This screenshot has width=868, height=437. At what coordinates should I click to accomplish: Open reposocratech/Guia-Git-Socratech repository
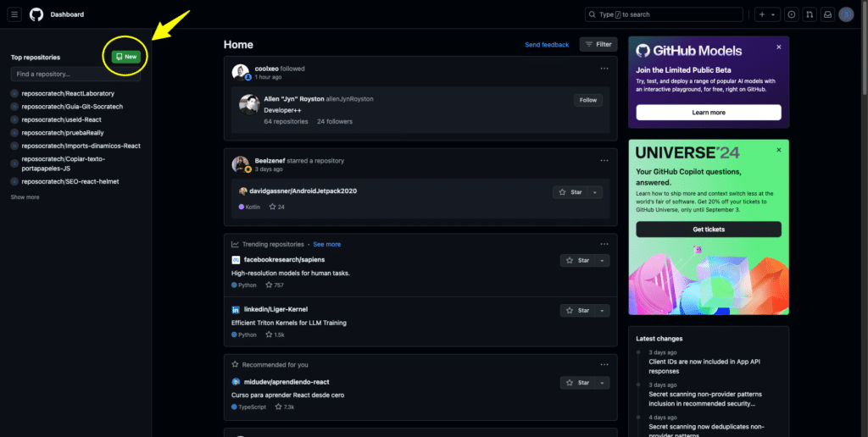(72, 106)
